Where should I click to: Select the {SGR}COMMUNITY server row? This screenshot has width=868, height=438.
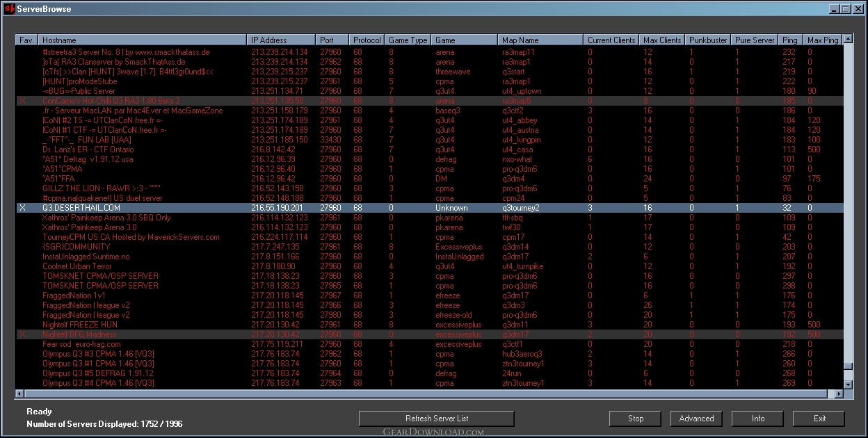(x=429, y=247)
